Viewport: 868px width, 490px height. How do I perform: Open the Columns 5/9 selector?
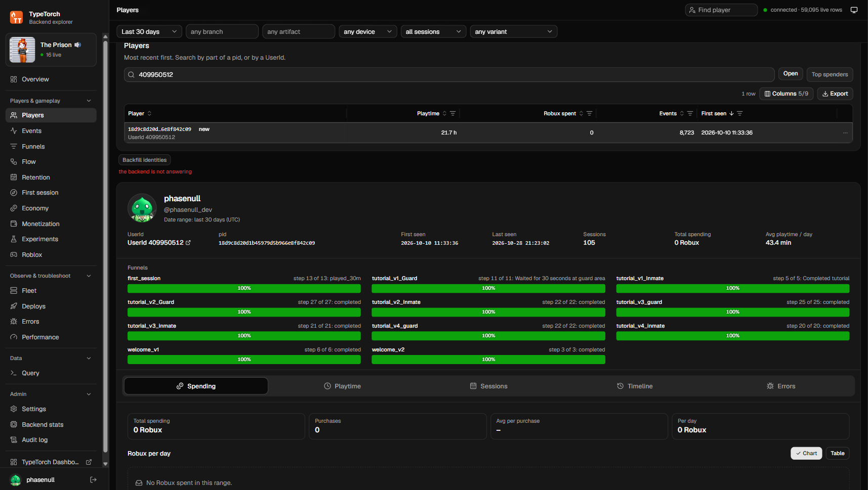(x=786, y=94)
